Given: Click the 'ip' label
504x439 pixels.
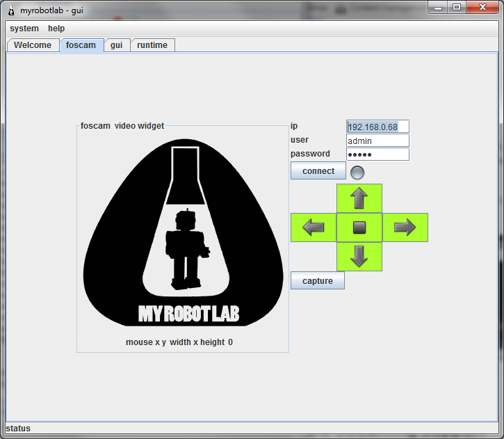Looking at the screenshot, I should [294, 126].
